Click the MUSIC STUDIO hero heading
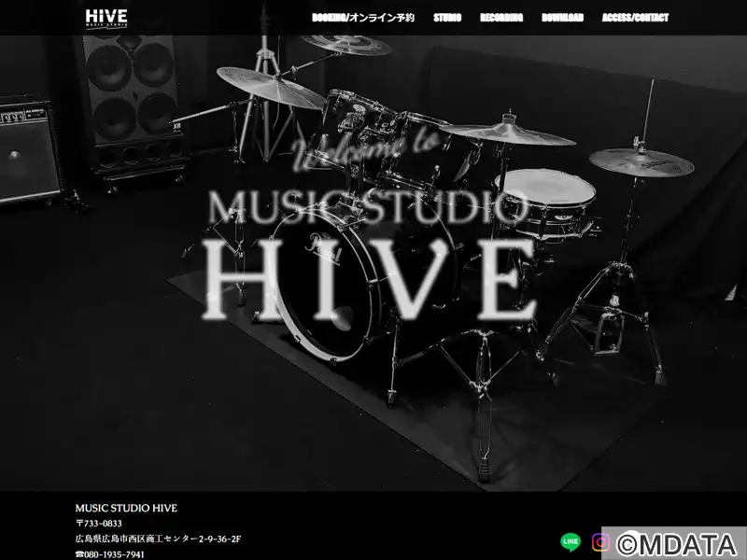The width and height of the screenshot is (747, 560). point(369,206)
